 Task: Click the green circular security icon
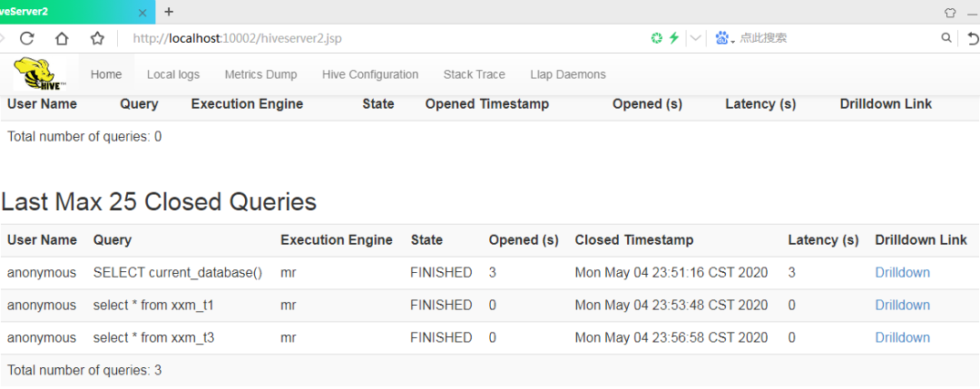(656, 38)
